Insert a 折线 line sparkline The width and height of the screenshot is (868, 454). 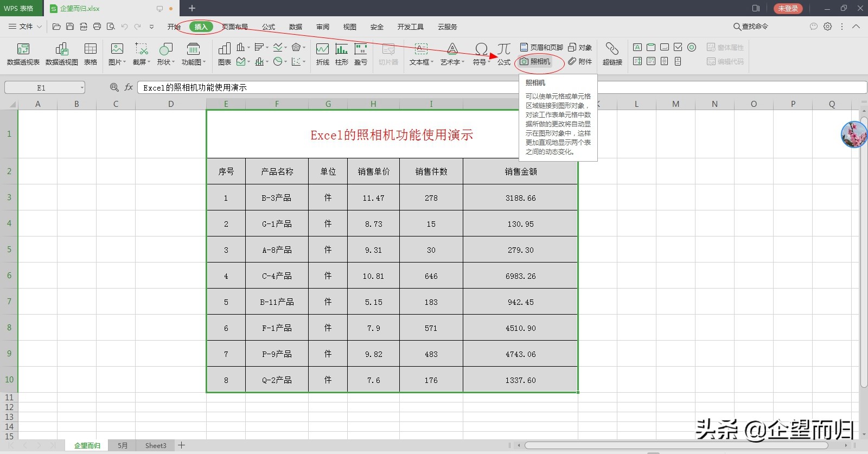pos(323,54)
